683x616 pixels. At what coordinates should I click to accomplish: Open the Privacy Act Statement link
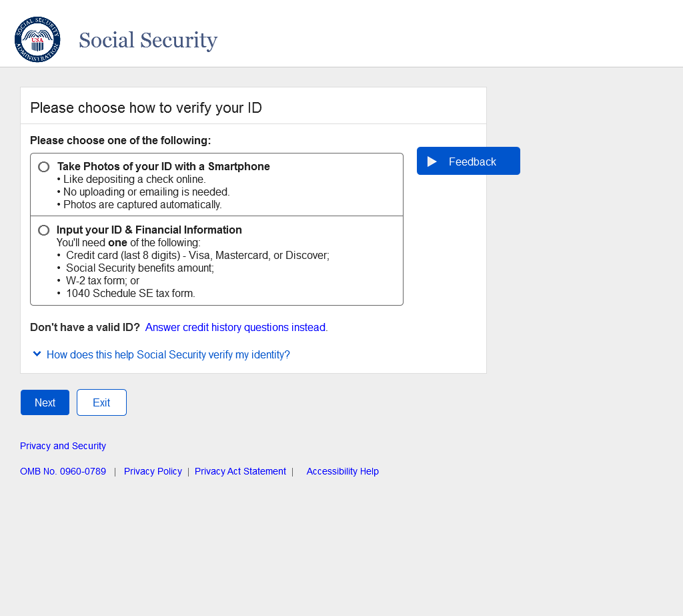[x=240, y=471]
